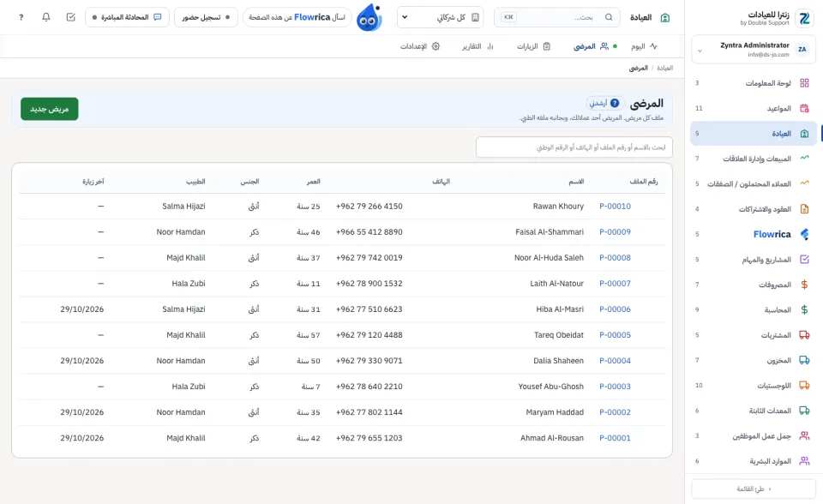Switch to the التقارير tab
Viewport: 823px width, 504px height.
(478, 46)
